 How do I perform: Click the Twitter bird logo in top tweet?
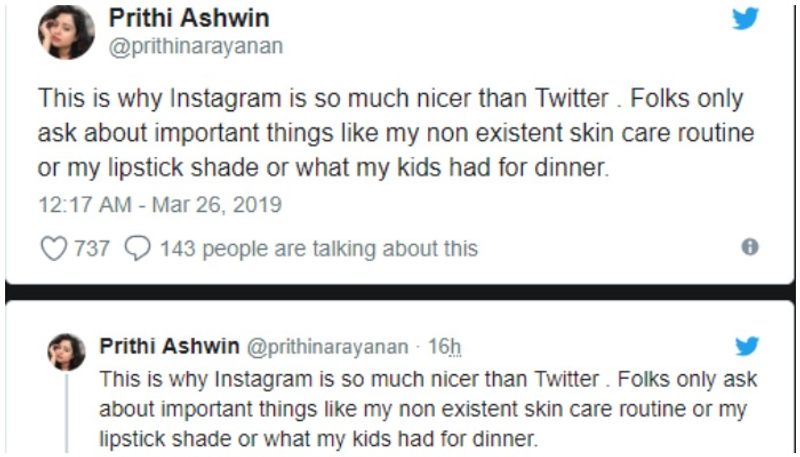[745, 19]
